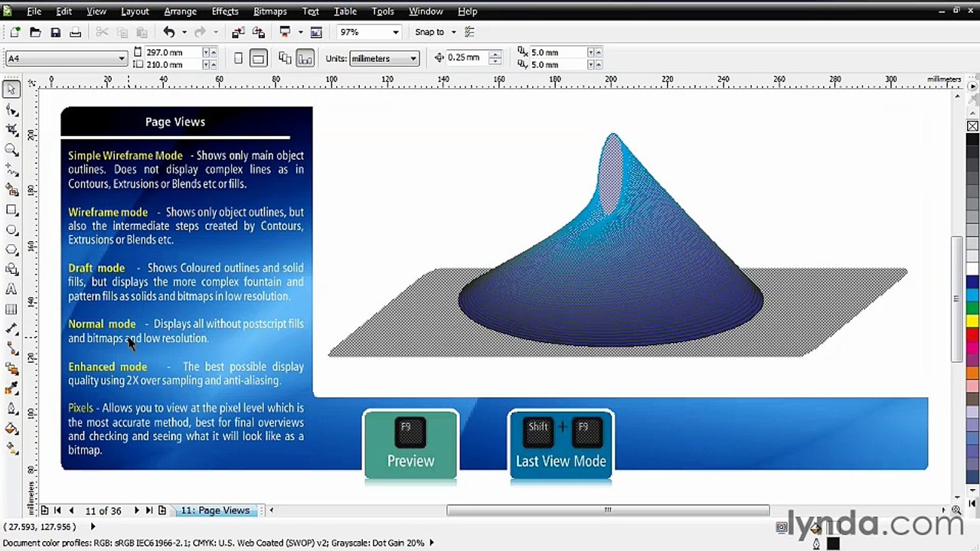Viewport: 980px width, 551px height.
Task: Select the Ellipse tool
Action: 11,229
